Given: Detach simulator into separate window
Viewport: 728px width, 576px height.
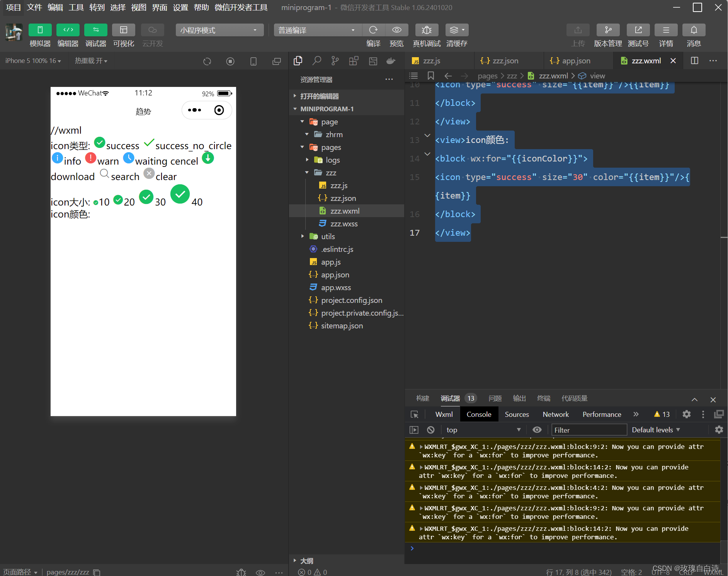Looking at the screenshot, I should (x=277, y=61).
